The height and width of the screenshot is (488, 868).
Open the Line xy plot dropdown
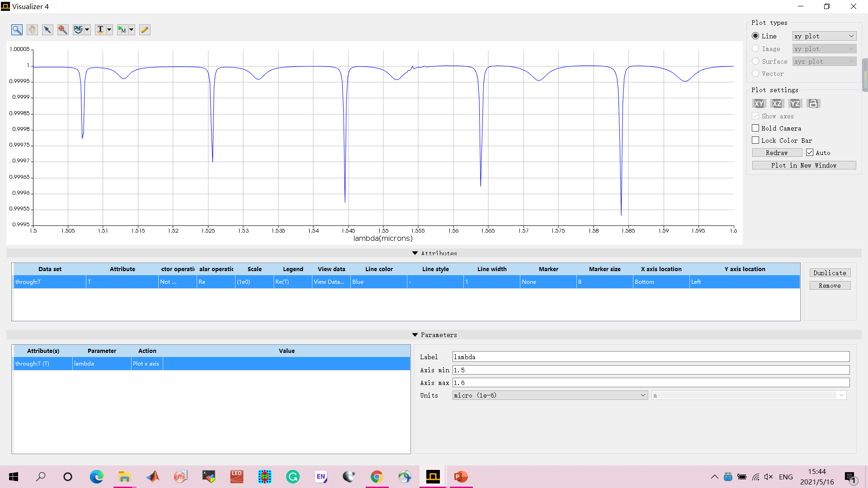824,36
